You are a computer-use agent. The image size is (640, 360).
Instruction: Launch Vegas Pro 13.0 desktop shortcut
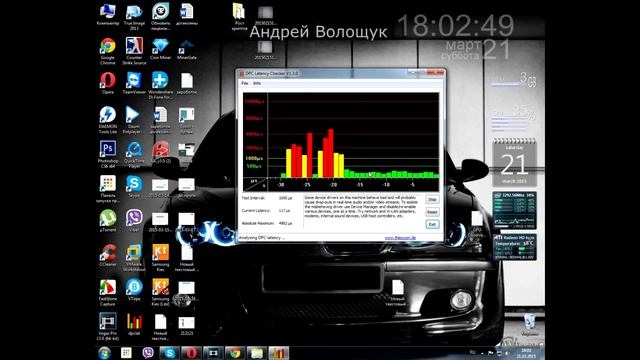point(108,327)
